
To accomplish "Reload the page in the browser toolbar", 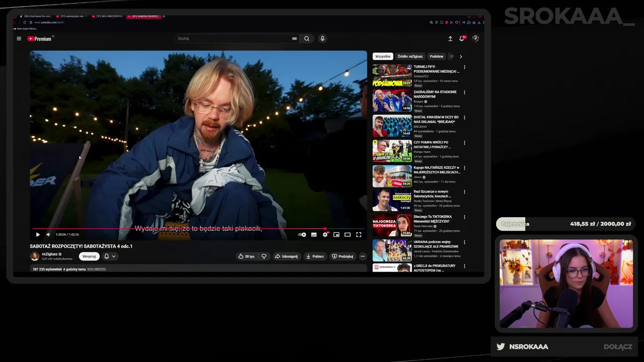I will point(24,22).
